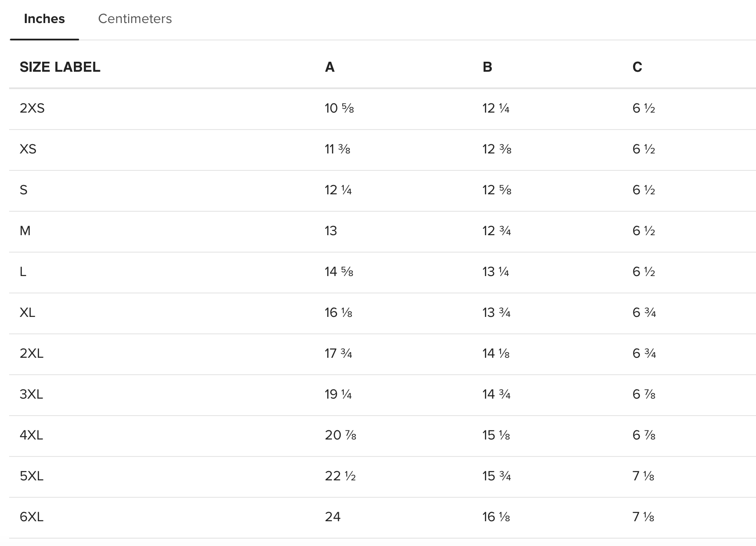
Task: Click column header B
Action: click(x=487, y=67)
